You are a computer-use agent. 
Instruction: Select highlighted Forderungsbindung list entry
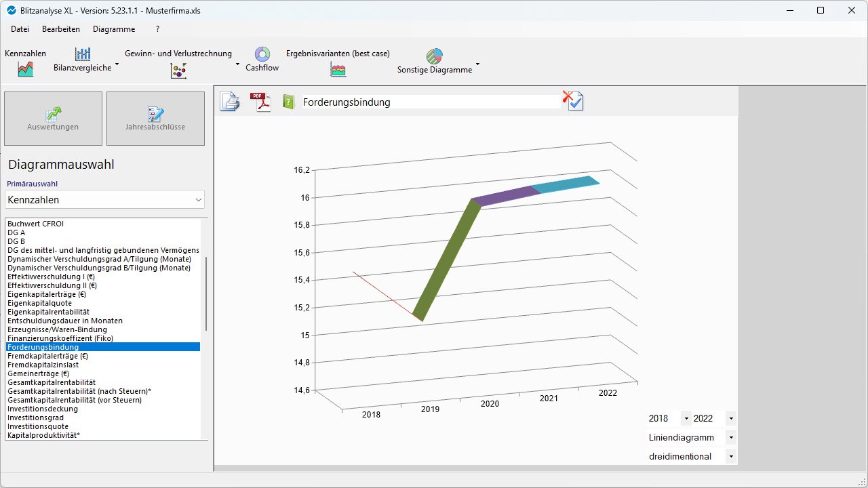point(103,347)
